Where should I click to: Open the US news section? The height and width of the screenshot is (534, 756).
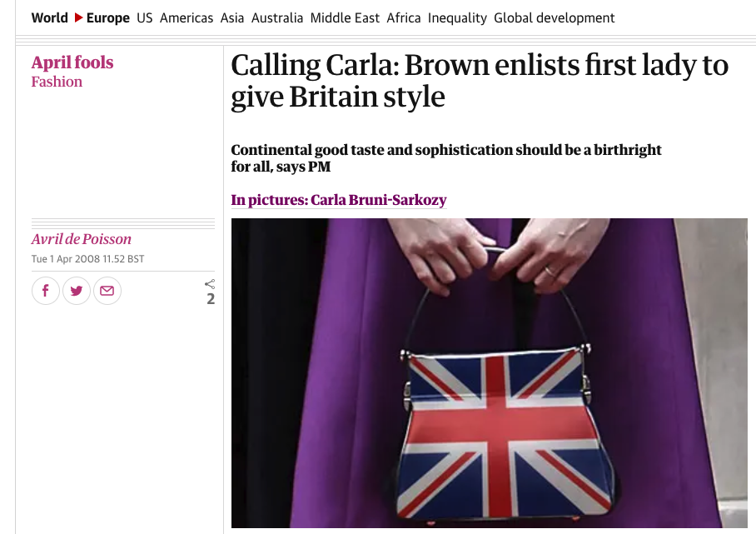coord(145,17)
